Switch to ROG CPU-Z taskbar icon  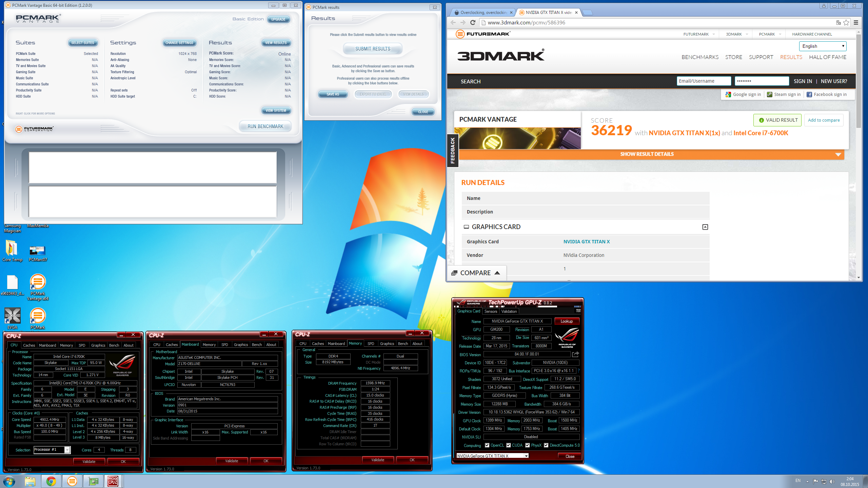tap(113, 481)
